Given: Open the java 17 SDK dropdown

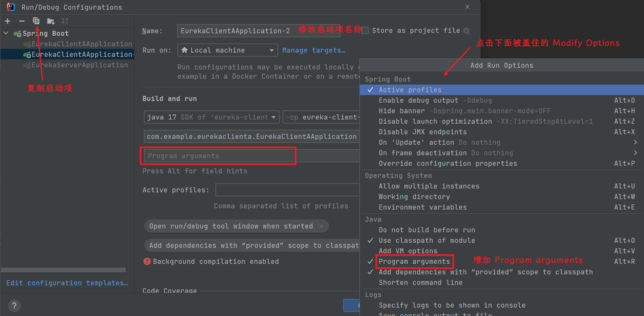Looking at the screenshot, I should pos(211,117).
